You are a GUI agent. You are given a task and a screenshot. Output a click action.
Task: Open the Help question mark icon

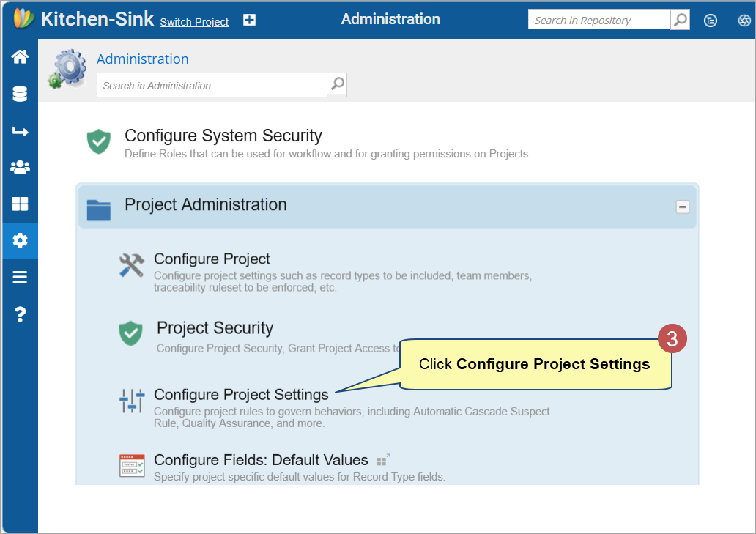click(x=20, y=314)
